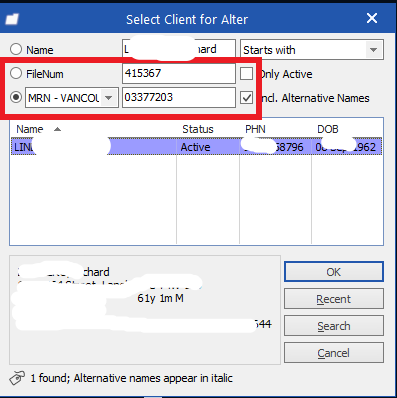Sort by the Name column header
Viewport: 397px width, 398px height.
coord(30,129)
